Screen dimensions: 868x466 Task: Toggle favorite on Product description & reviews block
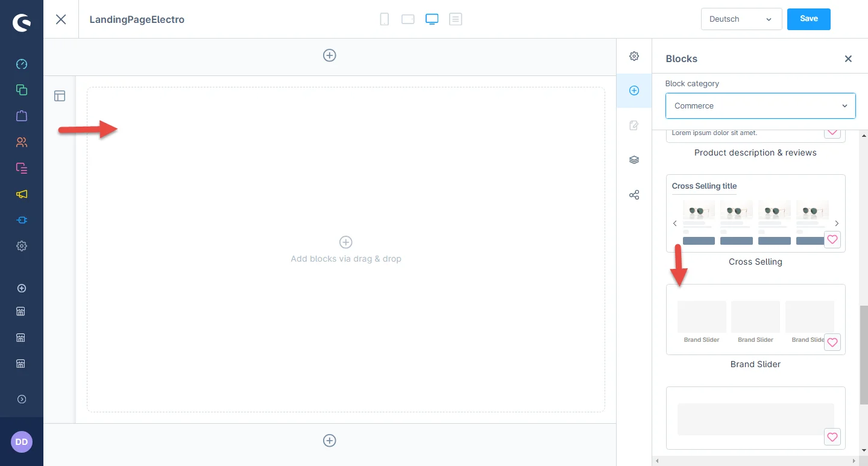click(x=832, y=132)
